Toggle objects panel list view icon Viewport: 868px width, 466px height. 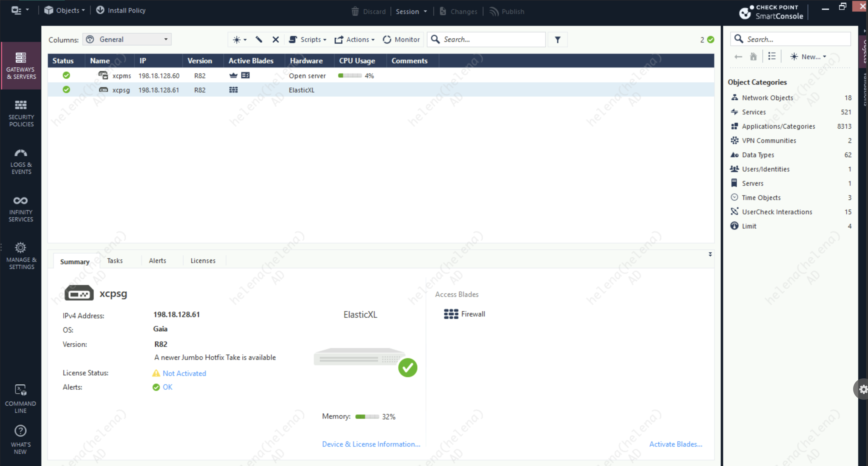772,56
